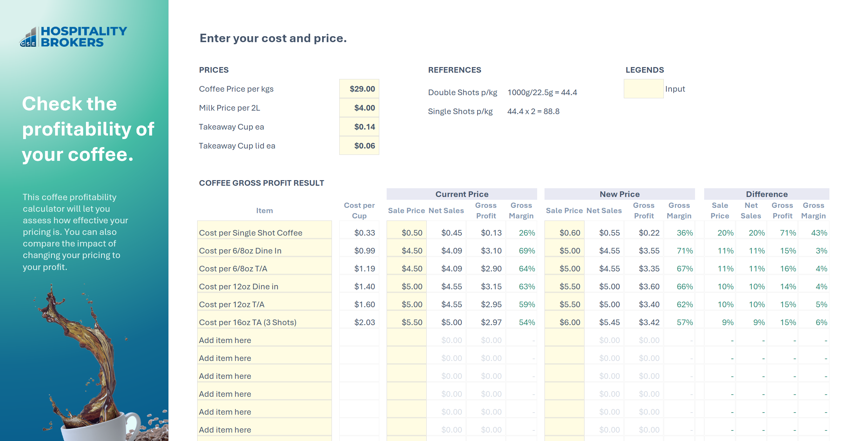
Task: Select the Milk Price per 2L cell
Action: [x=359, y=108]
